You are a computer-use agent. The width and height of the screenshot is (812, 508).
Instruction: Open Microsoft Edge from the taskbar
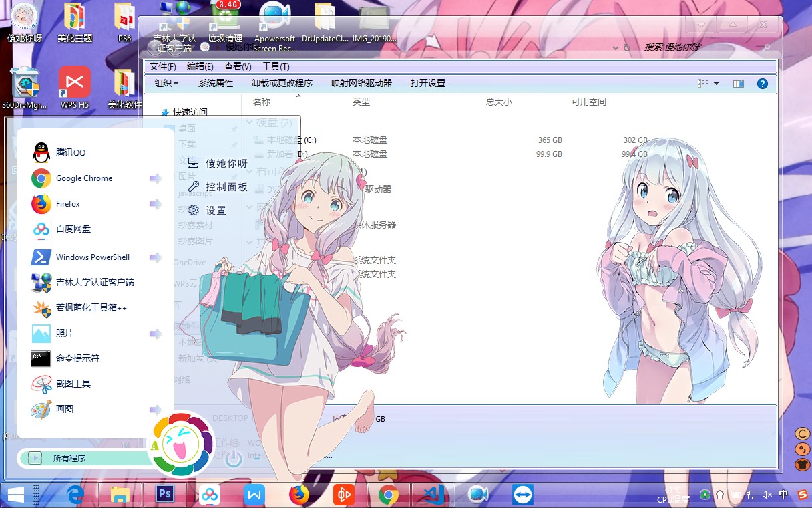(75, 495)
